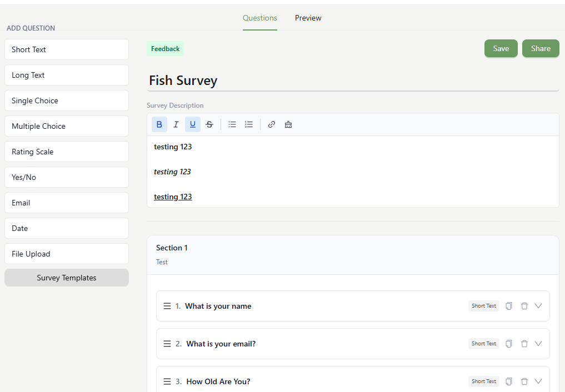Toggle bold formatting in description toolbar
565x392 pixels.
[x=159, y=124]
